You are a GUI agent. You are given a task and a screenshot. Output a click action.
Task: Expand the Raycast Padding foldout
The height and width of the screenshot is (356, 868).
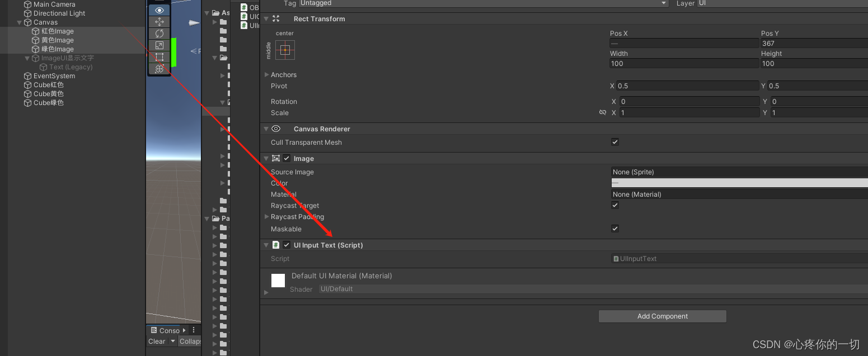[266, 216]
